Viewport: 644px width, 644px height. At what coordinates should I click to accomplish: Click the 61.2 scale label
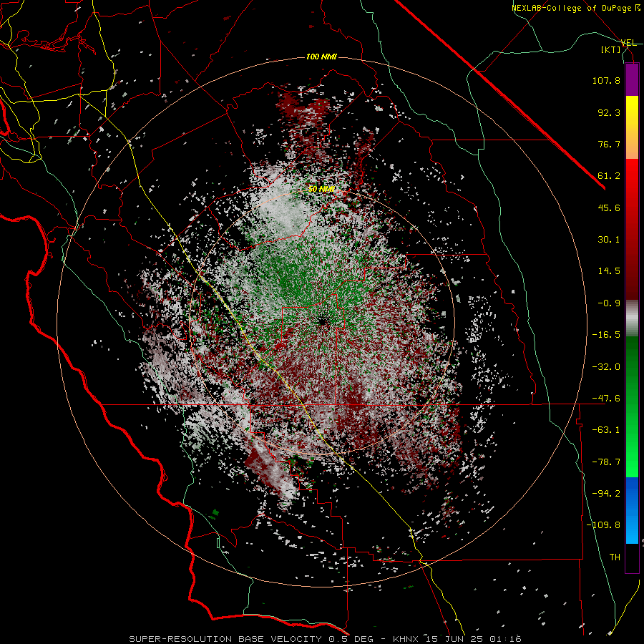pos(609,176)
